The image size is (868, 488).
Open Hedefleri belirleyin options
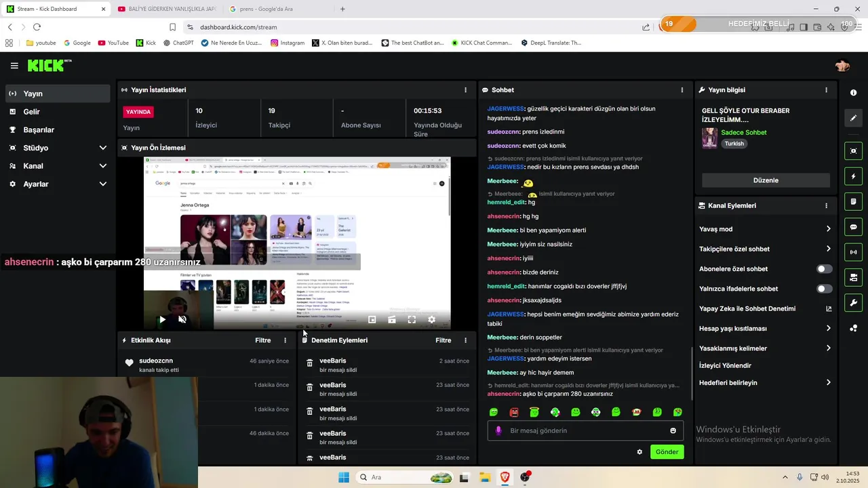click(x=765, y=383)
